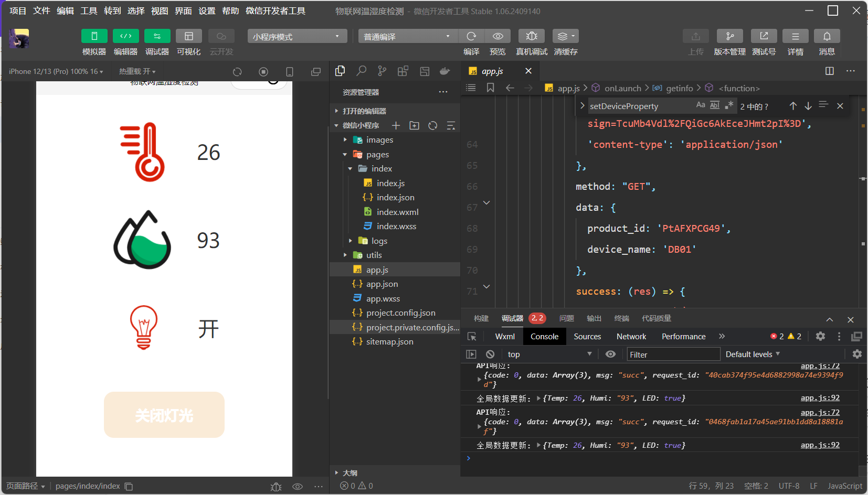The height and width of the screenshot is (495, 868).
Task: Open the 可视化 visual layout button
Action: 189,36
